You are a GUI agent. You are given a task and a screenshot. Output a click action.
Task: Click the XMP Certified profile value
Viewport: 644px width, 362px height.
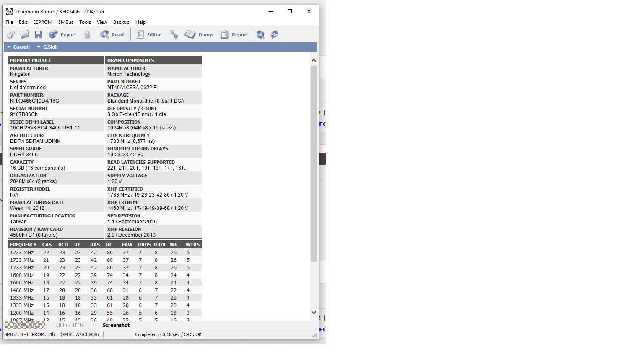tap(148, 195)
